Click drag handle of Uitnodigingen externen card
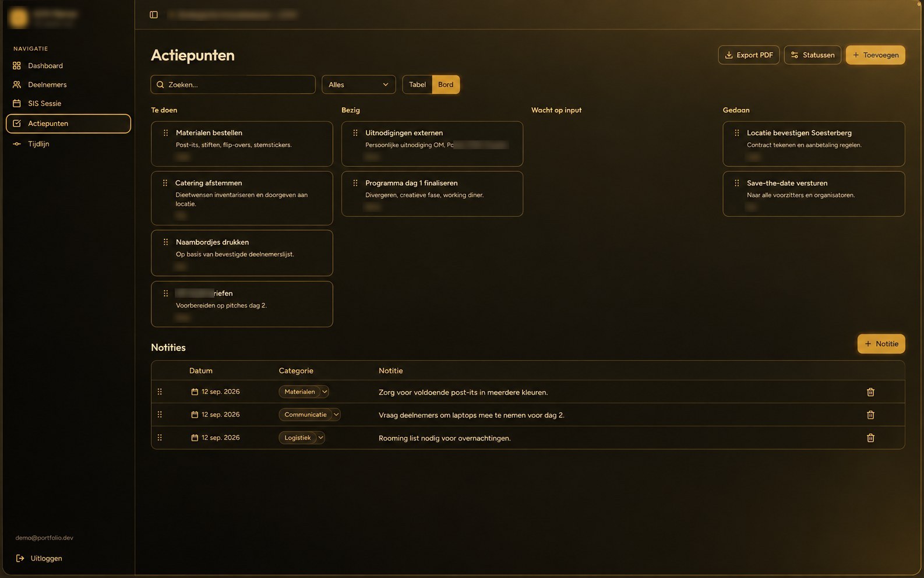The width and height of the screenshot is (924, 578). click(x=355, y=133)
